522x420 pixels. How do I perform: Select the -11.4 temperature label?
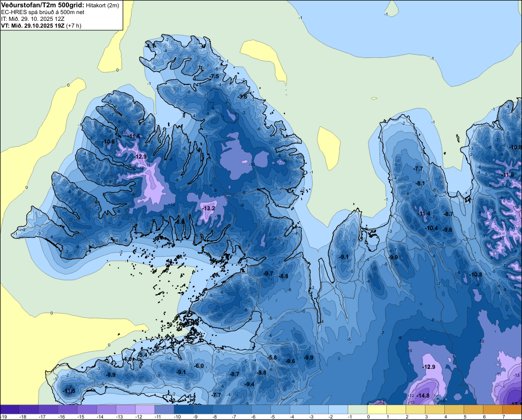[424, 214]
